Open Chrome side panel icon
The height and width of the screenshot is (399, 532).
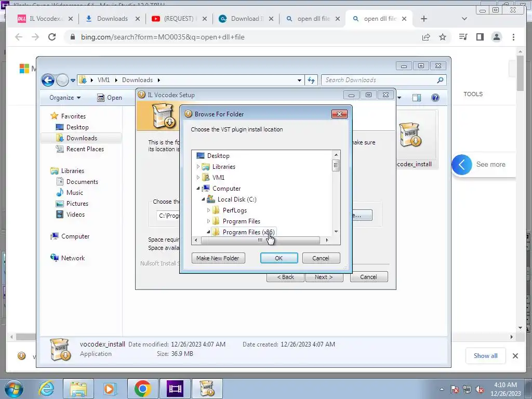pos(480,37)
